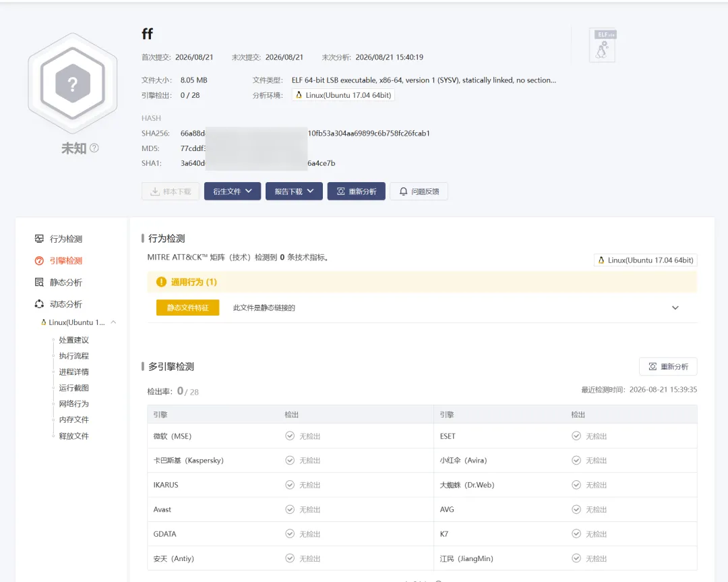Click the IKARUS engine name
728x582 pixels.
pos(166,485)
